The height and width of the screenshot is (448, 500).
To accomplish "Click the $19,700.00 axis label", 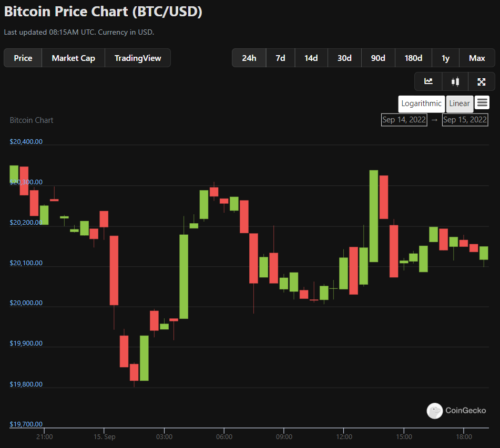I will (26, 424).
